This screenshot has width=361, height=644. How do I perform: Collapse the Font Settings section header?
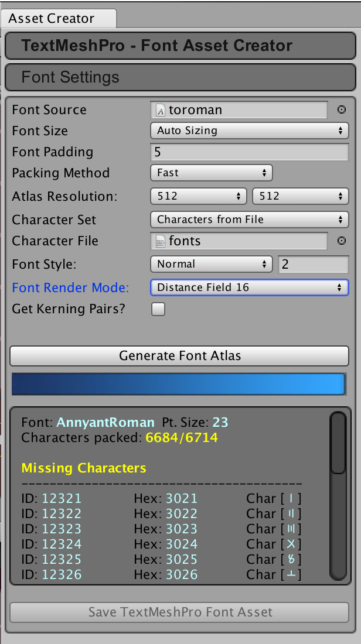[x=179, y=77]
